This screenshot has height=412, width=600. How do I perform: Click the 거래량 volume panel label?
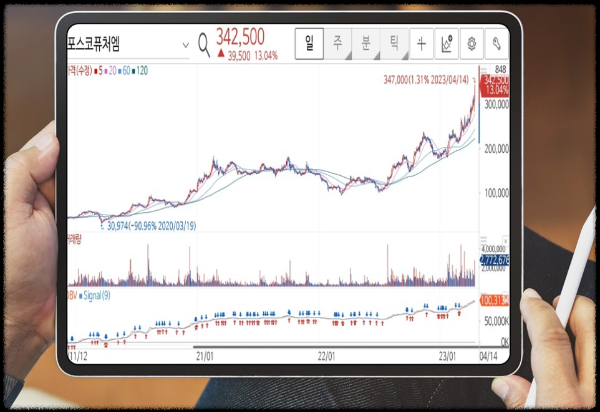click(75, 240)
